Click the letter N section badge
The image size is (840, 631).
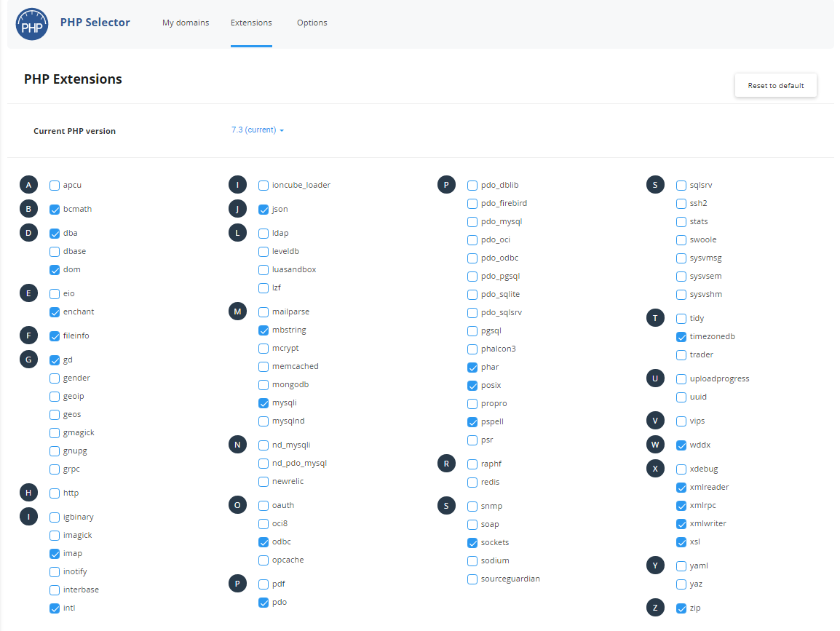238,445
